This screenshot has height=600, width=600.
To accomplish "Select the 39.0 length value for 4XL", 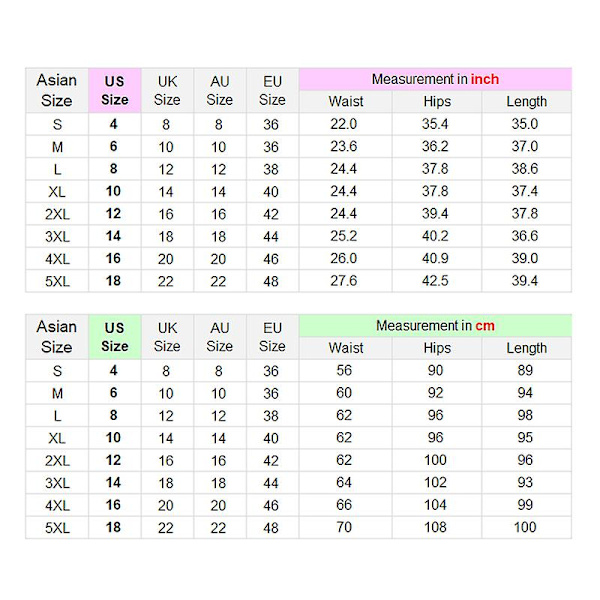I will coord(525,258).
